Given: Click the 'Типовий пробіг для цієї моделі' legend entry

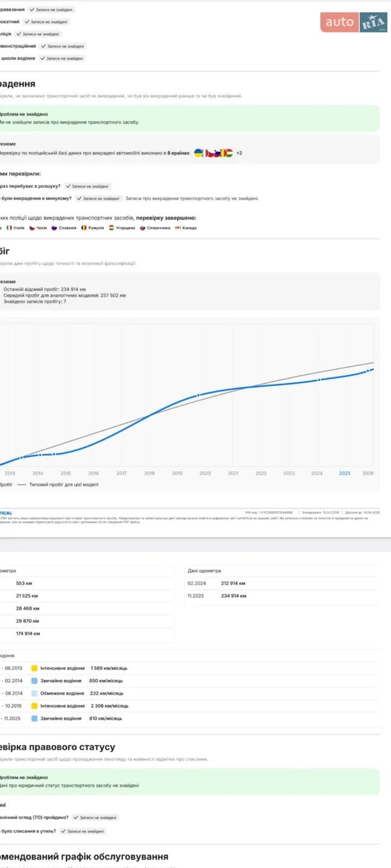Looking at the screenshot, I should tap(58, 485).
